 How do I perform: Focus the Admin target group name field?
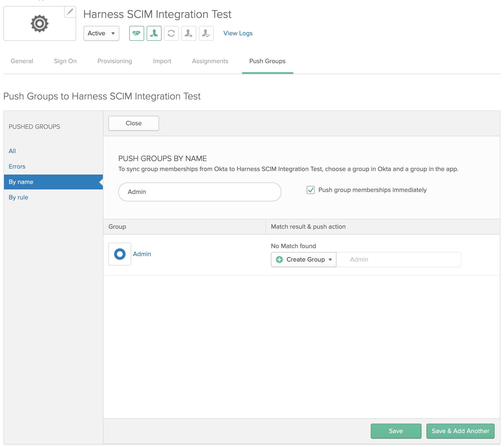pos(399,260)
